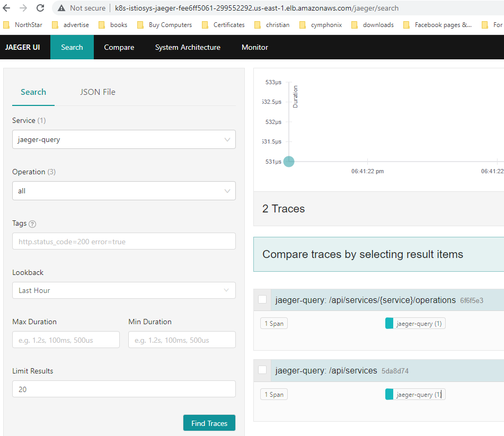504x436 pixels.
Task: Click the 2 Traces heading
Action: click(284, 209)
